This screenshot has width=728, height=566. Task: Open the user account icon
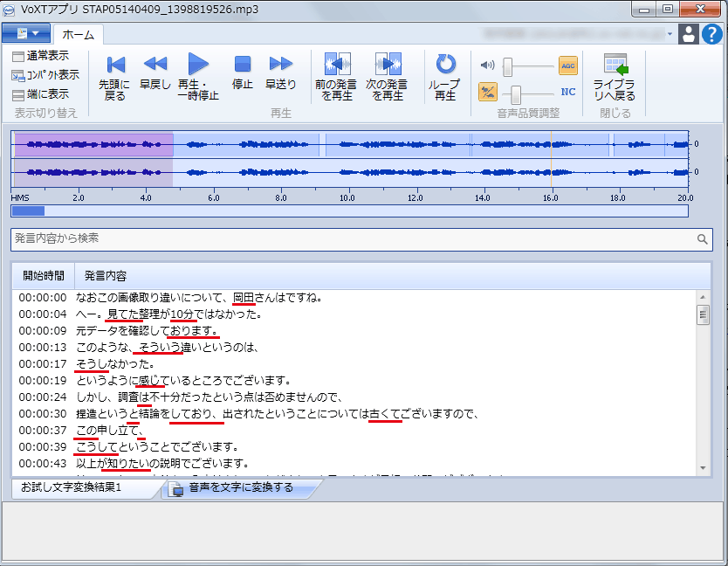click(688, 34)
